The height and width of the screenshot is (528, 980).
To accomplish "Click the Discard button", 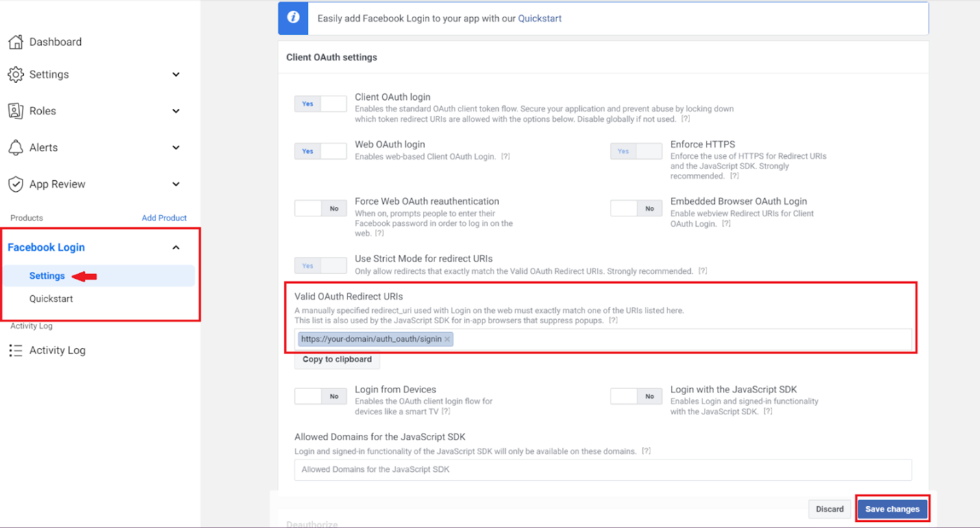I will [x=830, y=510].
